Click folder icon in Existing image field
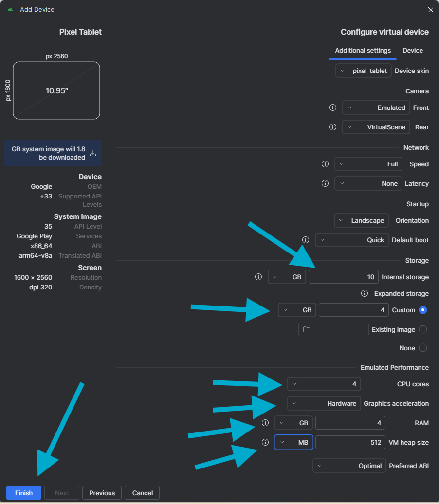This screenshot has height=504, width=439. [307, 329]
